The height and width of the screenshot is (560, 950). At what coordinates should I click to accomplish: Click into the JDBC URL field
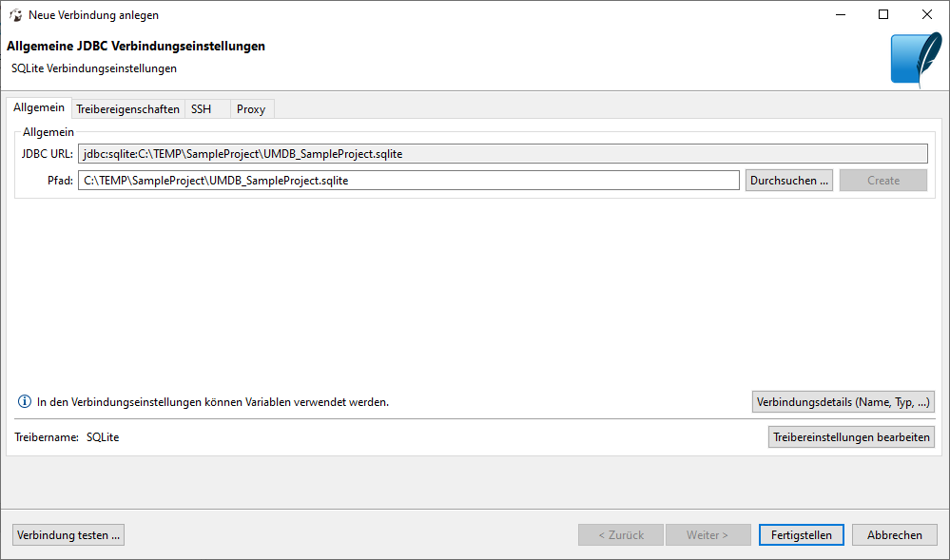point(380,153)
